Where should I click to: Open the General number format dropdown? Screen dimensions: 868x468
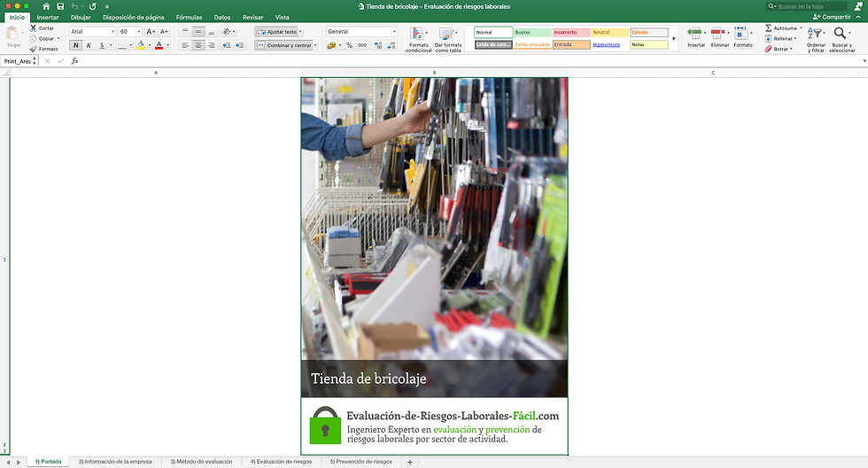coord(394,32)
